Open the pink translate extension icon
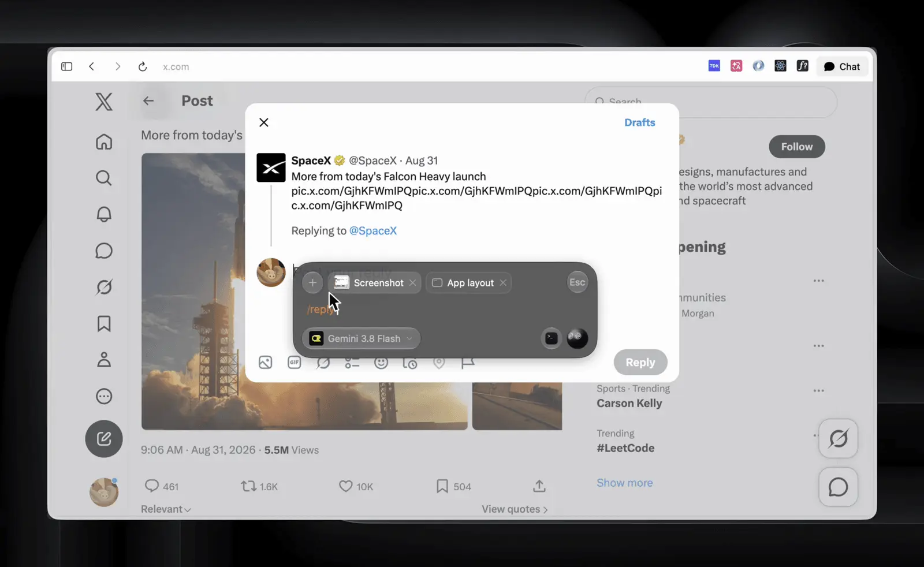The height and width of the screenshot is (567, 924). pos(736,66)
